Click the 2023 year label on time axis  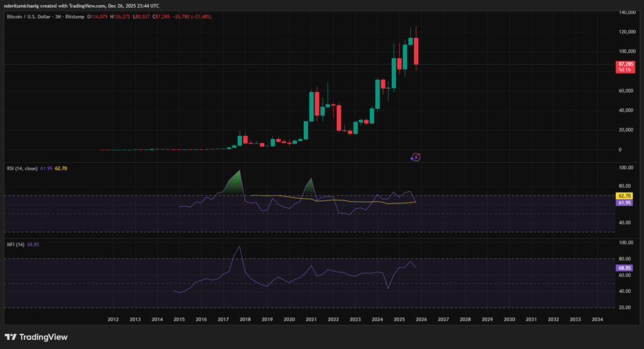coord(355,319)
